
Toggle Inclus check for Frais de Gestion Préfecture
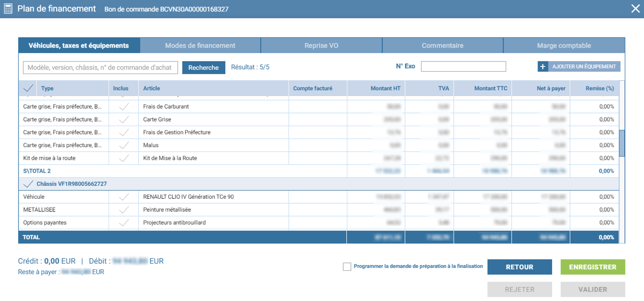coord(123,132)
